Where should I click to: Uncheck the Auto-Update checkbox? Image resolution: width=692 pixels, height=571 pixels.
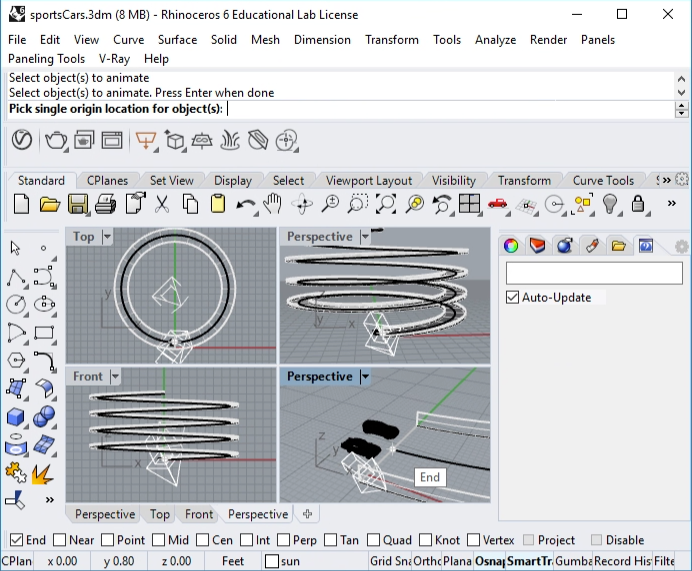coord(512,297)
